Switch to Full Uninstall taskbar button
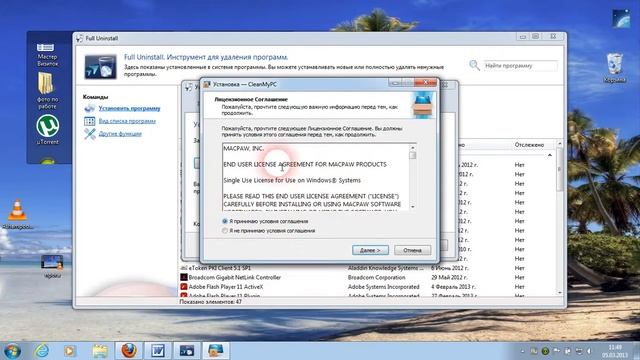Image resolution: width=640 pixels, height=360 pixels. 187,350
